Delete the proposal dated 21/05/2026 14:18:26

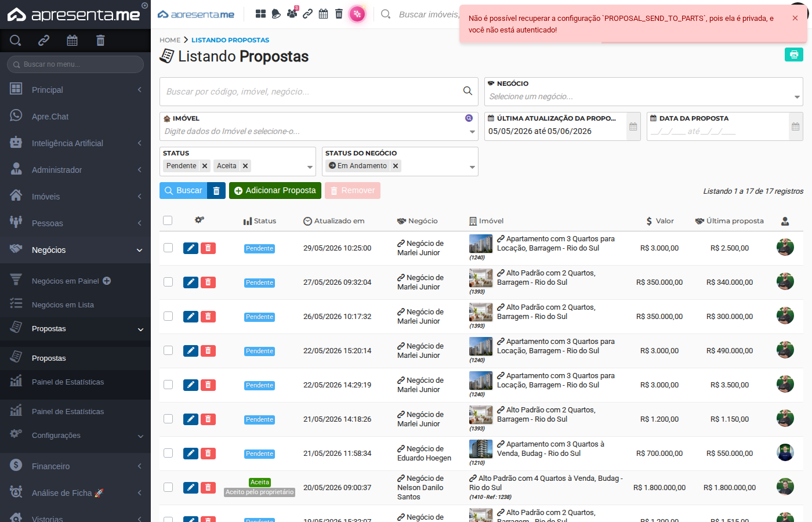(208, 419)
